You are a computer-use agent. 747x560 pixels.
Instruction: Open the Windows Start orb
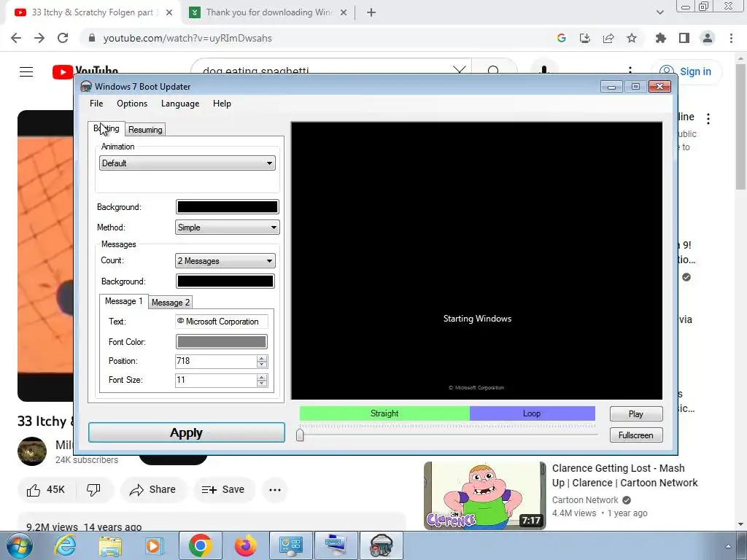pyautogui.click(x=20, y=545)
